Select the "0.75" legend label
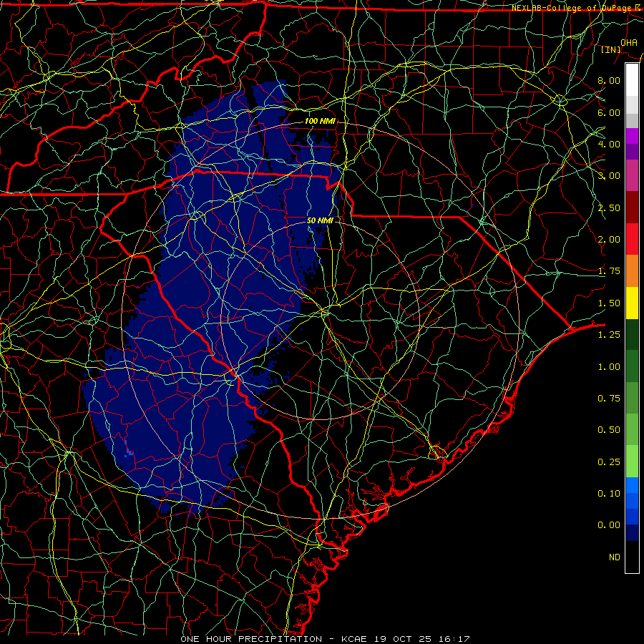The image size is (644, 644). tap(609, 399)
